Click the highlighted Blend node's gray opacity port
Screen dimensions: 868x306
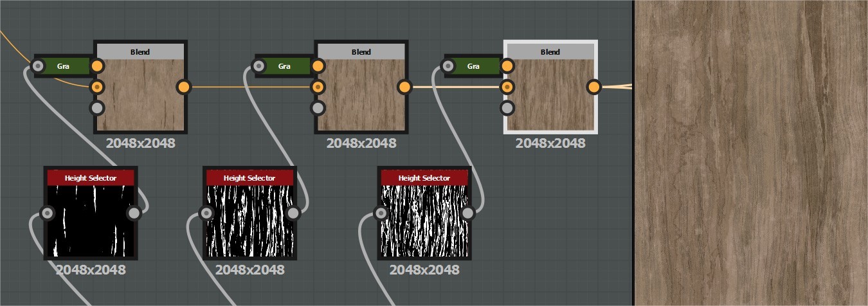[x=507, y=108]
